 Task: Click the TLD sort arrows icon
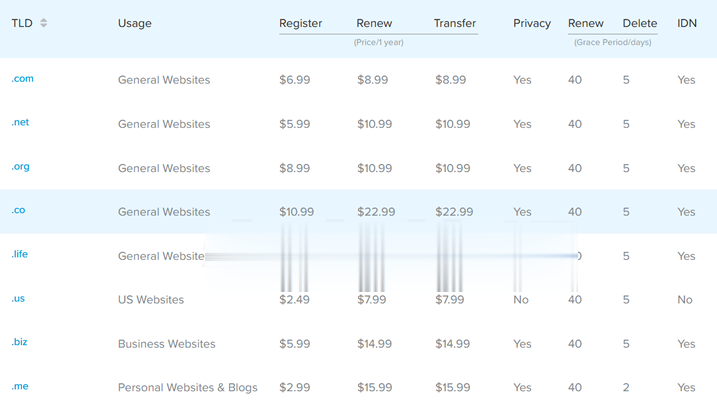(x=43, y=23)
